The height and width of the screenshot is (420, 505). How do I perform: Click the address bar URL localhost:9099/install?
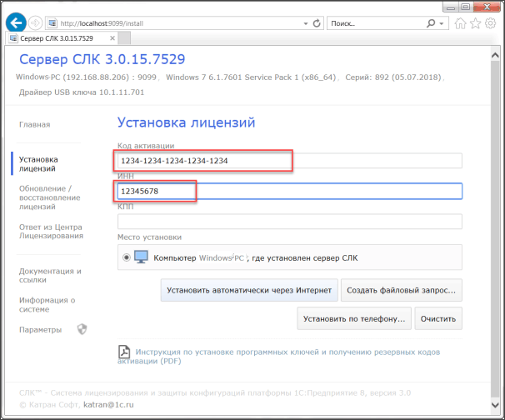coord(102,23)
